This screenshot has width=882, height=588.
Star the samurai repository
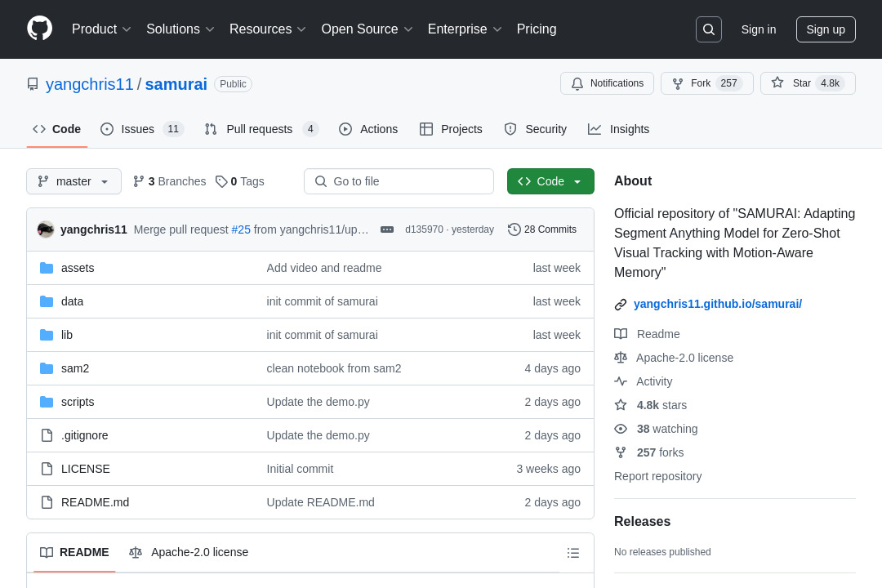coord(808,83)
